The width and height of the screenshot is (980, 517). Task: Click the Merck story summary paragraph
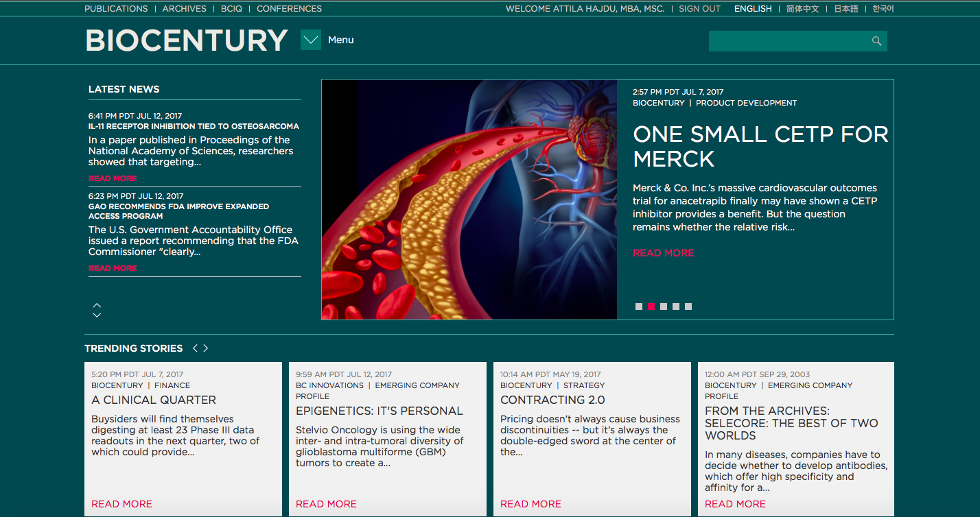click(755, 207)
